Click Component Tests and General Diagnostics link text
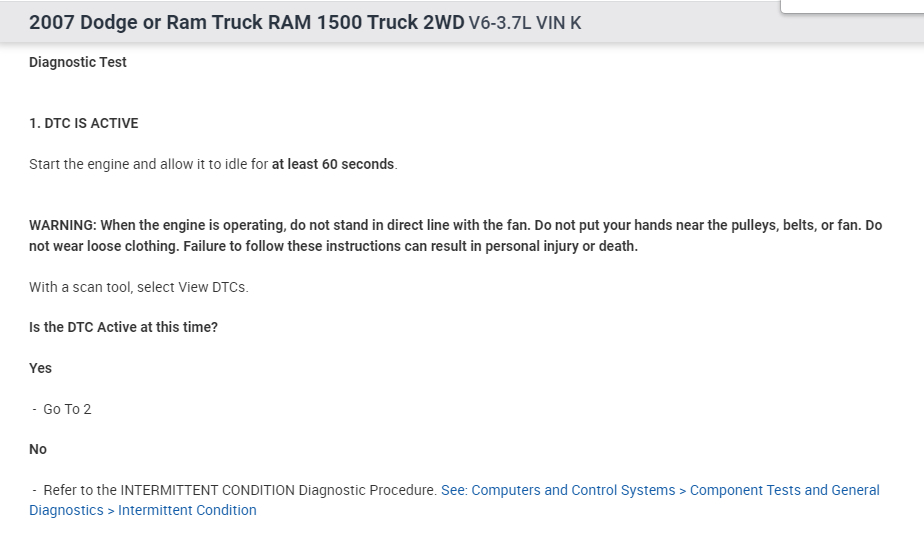924x542 pixels. click(x=784, y=490)
